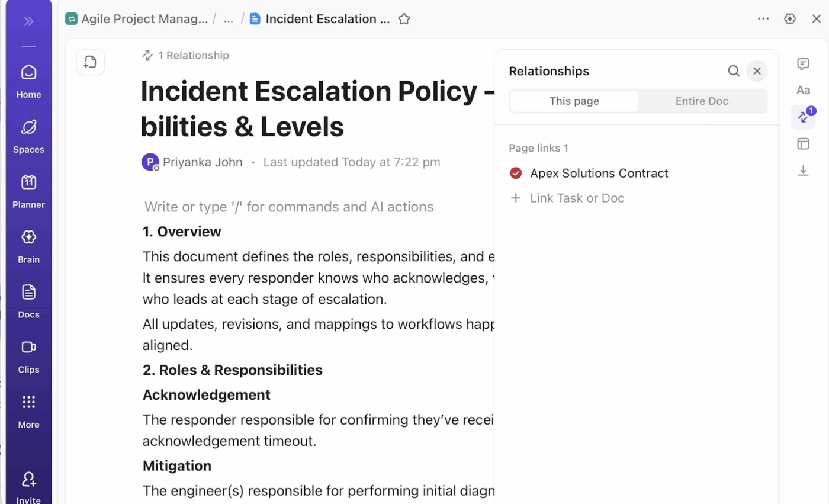This screenshot has width=829, height=504.
Task: Open ClickUp Brain
Action: coord(28,245)
